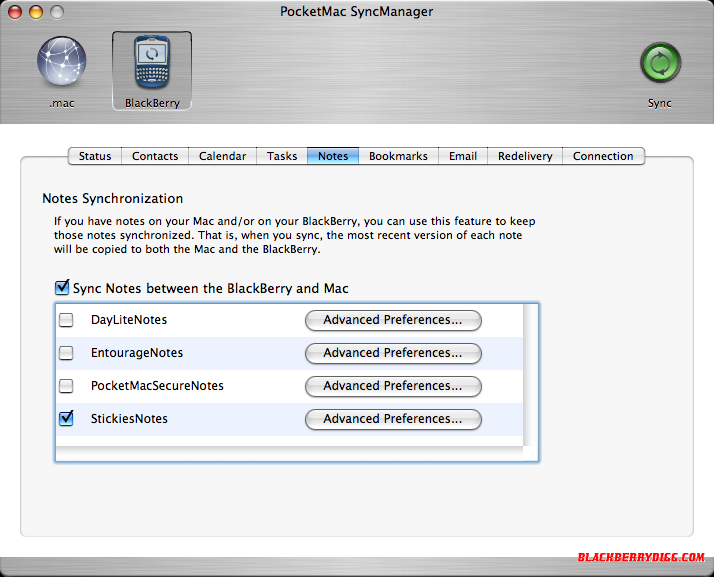Click the DayLiteNotes row label
The image size is (714, 577).
pos(129,320)
